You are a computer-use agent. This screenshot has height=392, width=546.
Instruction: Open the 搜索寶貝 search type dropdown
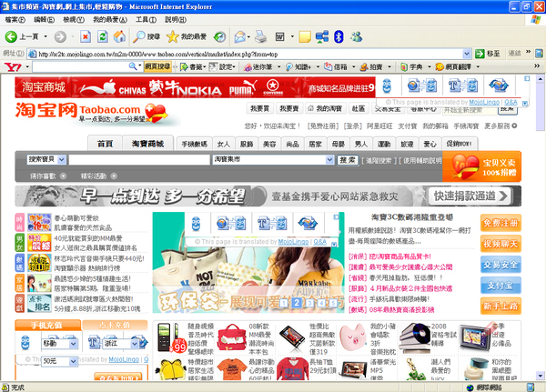tap(62, 160)
